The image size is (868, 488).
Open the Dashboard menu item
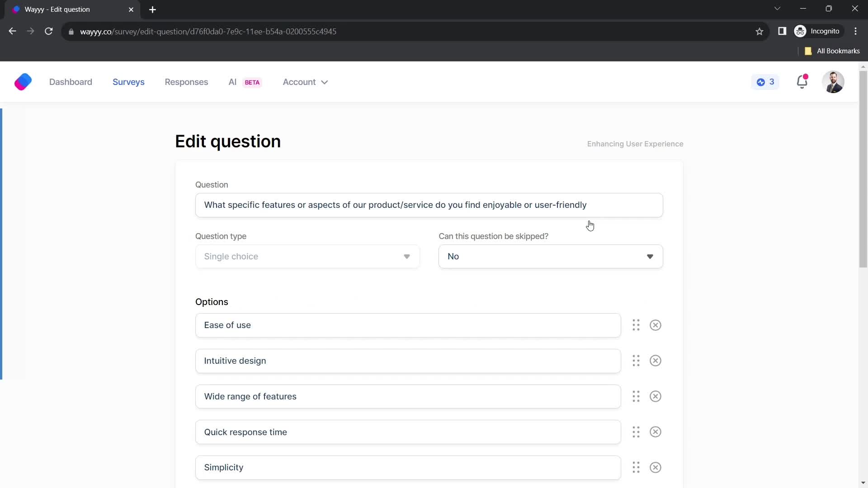(71, 82)
